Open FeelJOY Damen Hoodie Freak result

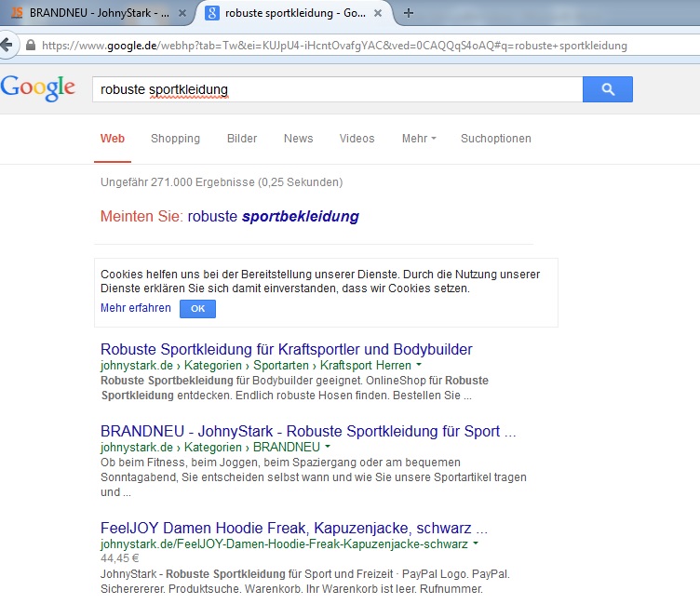pyautogui.click(x=294, y=528)
